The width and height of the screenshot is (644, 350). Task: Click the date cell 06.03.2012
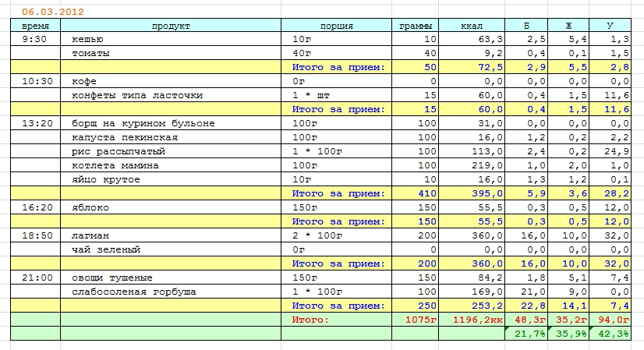pyautogui.click(x=53, y=12)
